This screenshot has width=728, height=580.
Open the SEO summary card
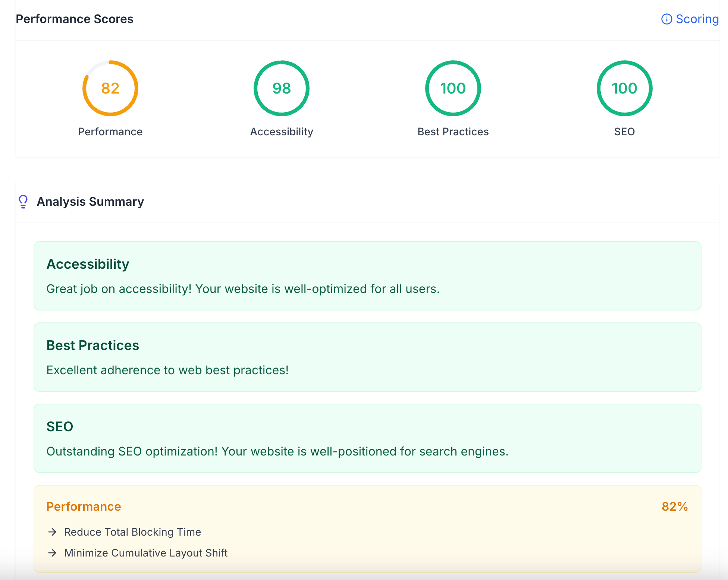[367, 438]
